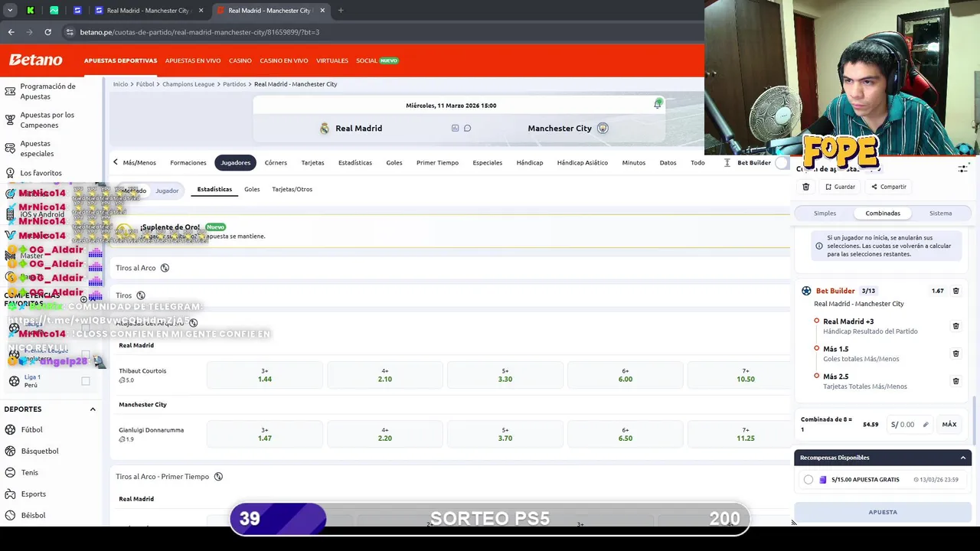Reload the browser page
The image size is (980, 551).
coord(47,32)
